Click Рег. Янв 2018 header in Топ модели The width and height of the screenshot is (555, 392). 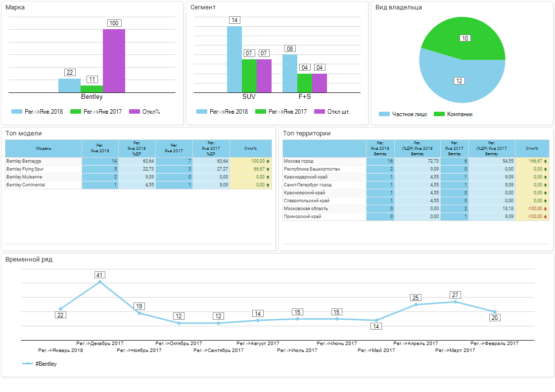[x=100, y=149]
